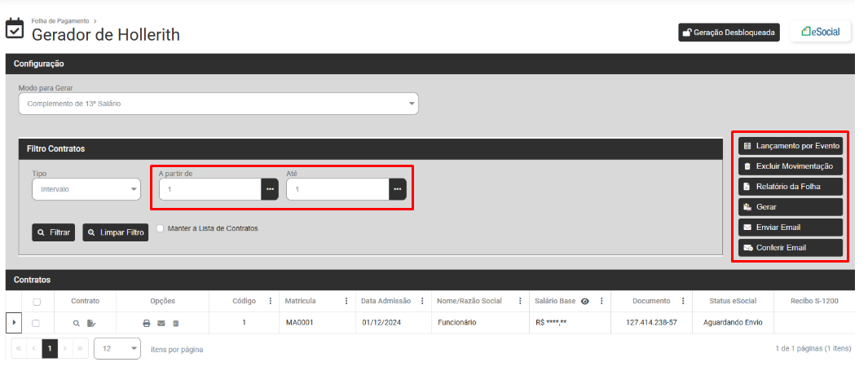Image resolution: width=868 pixels, height=371 pixels.
Task: Open Relatório da Folha
Action: 791,187
